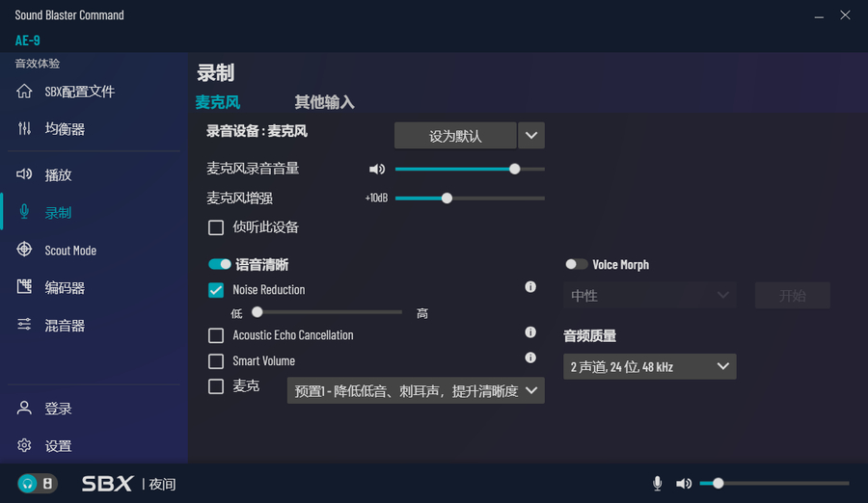The width and height of the screenshot is (868, 503).
Task: Toggle 语音清晰 switch off
Action: click(x=219, y=264)
